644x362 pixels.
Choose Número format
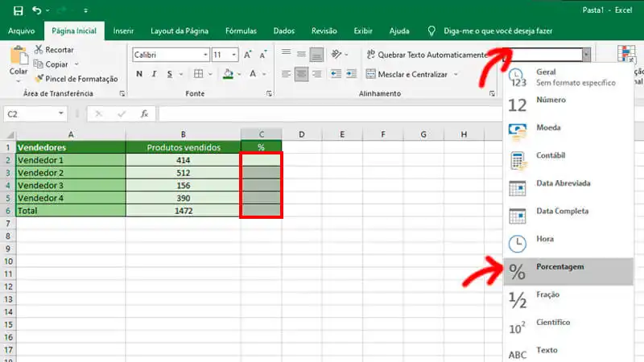coord(568,105)
